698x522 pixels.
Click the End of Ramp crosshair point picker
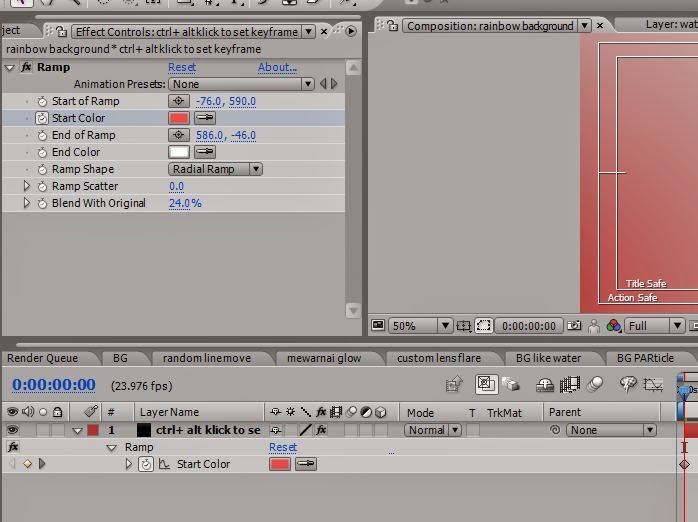click(179, 135)
